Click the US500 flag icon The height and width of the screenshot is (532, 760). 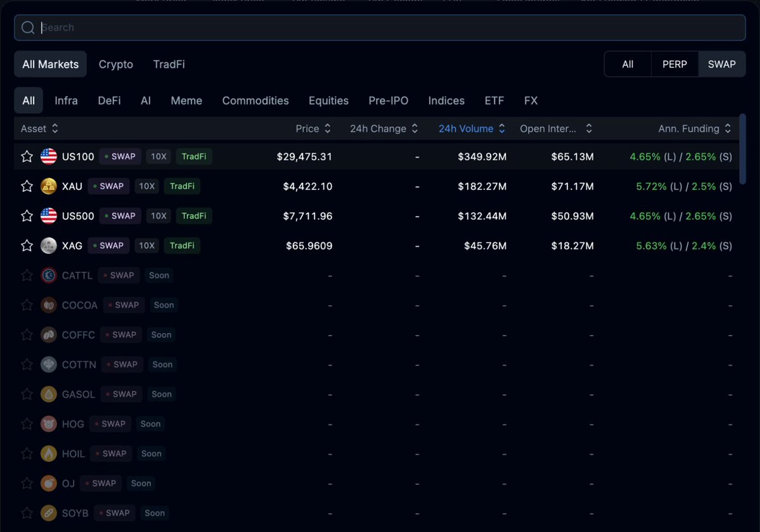[x=48, y=216]
